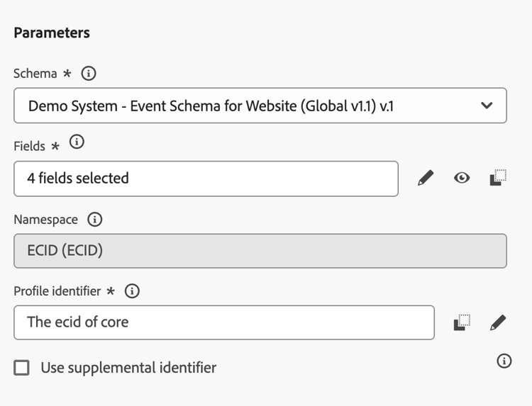
Task: Preview selected fields with eye icon
Action: click(x=462, y=179)
